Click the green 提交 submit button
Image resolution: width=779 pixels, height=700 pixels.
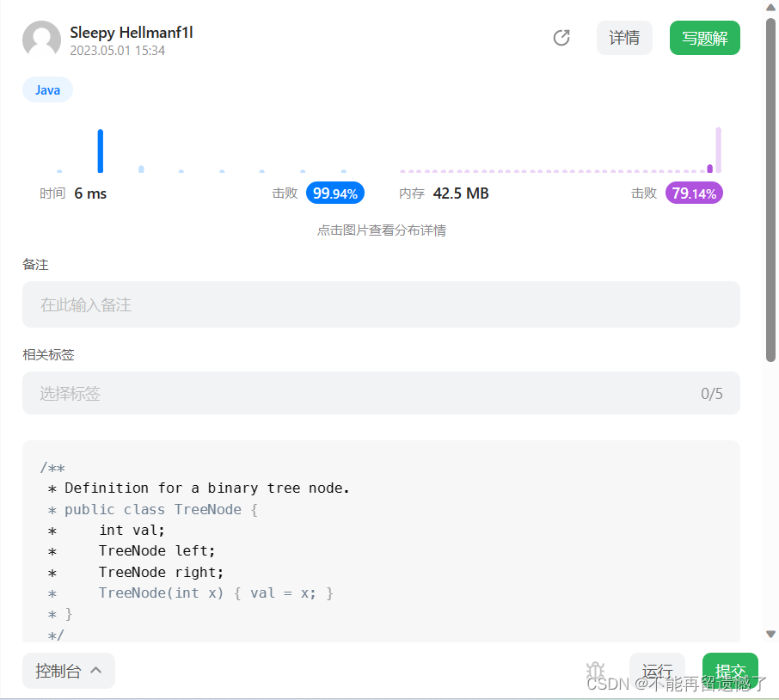[x=730, y=671]
